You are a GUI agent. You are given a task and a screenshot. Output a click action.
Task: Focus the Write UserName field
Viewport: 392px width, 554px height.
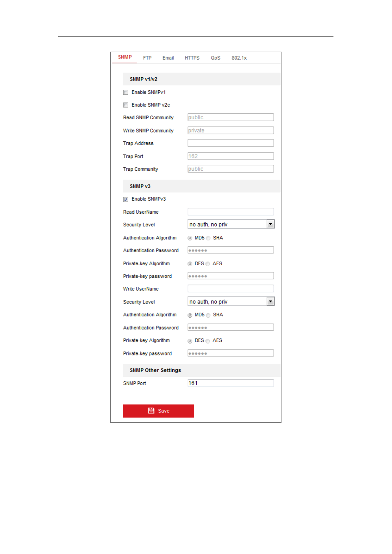pos(231,289)
